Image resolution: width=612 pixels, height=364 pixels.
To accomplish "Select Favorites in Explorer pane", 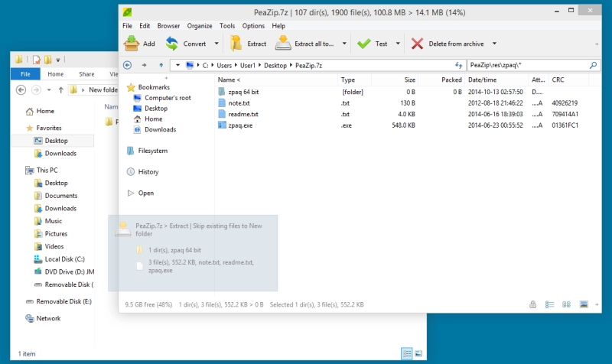I will pyautogui.click(x=49, y=128).
